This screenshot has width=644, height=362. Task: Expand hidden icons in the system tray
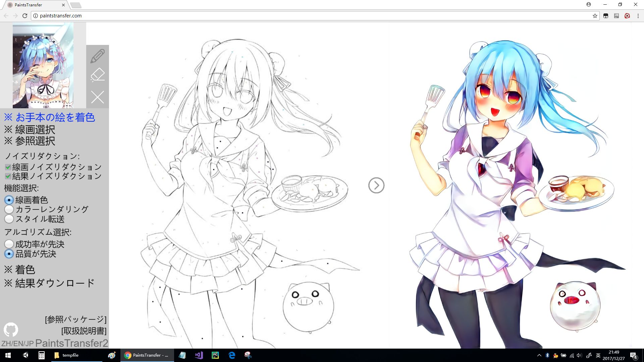(x=540, y=355)
